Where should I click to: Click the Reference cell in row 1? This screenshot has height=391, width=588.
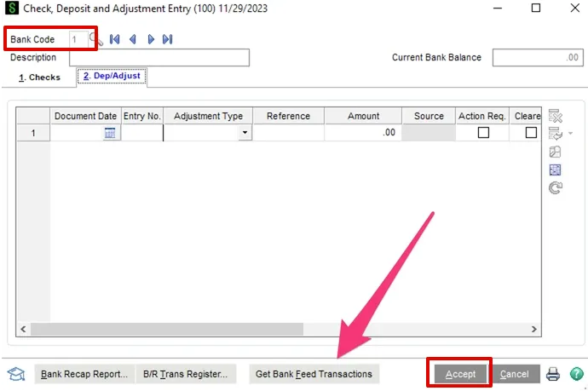289,133
